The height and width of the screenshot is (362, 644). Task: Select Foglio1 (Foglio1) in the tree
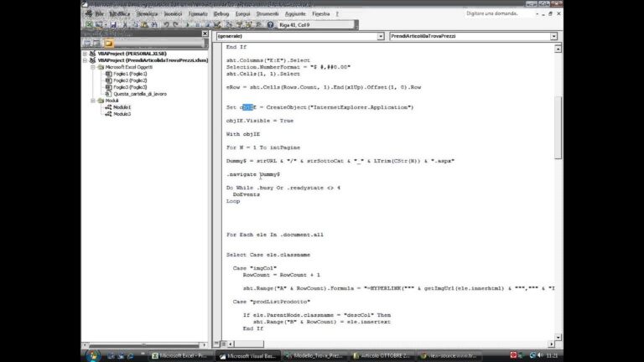click(130, 74)
